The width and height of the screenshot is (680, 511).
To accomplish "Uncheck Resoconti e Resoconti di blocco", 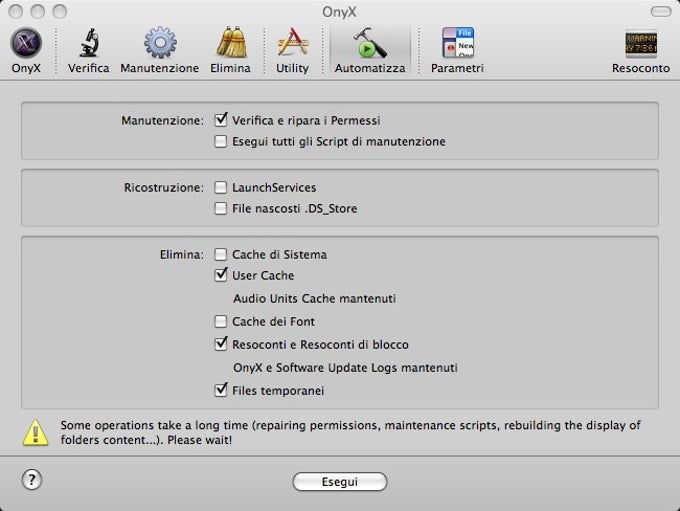I will (221, 344).
